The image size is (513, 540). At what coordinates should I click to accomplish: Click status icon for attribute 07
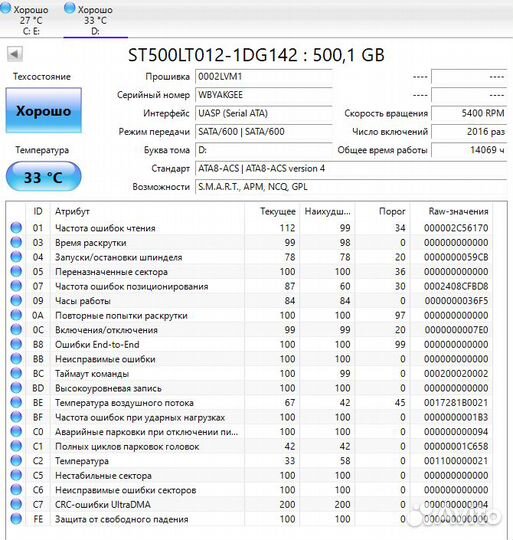[x=16, y=286]
